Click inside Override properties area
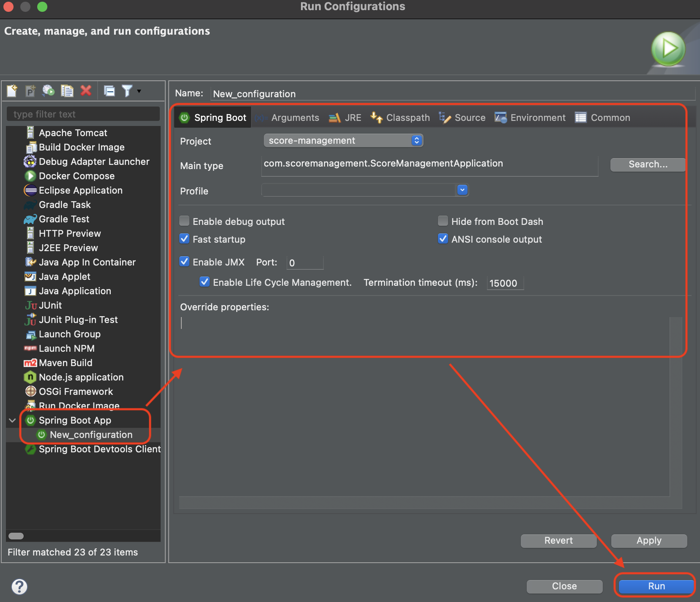The width and height of the screenshot is (700, 602). pos(424,406)
